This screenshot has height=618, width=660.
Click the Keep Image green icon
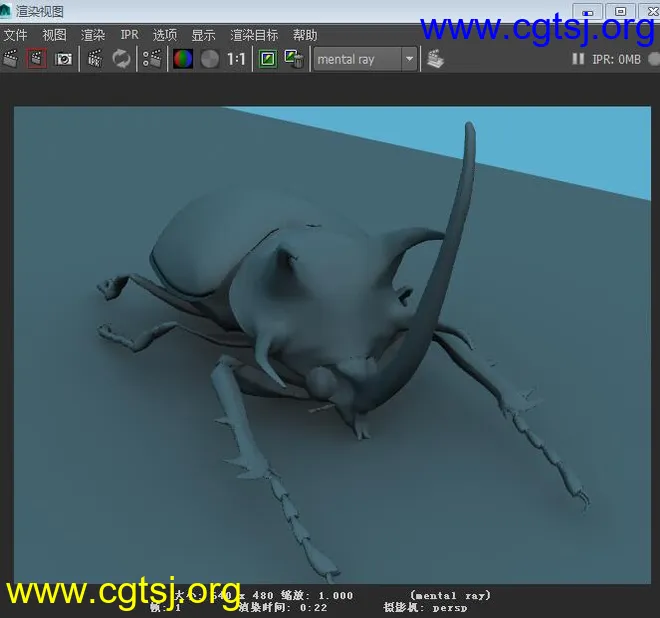coord(267,59)
